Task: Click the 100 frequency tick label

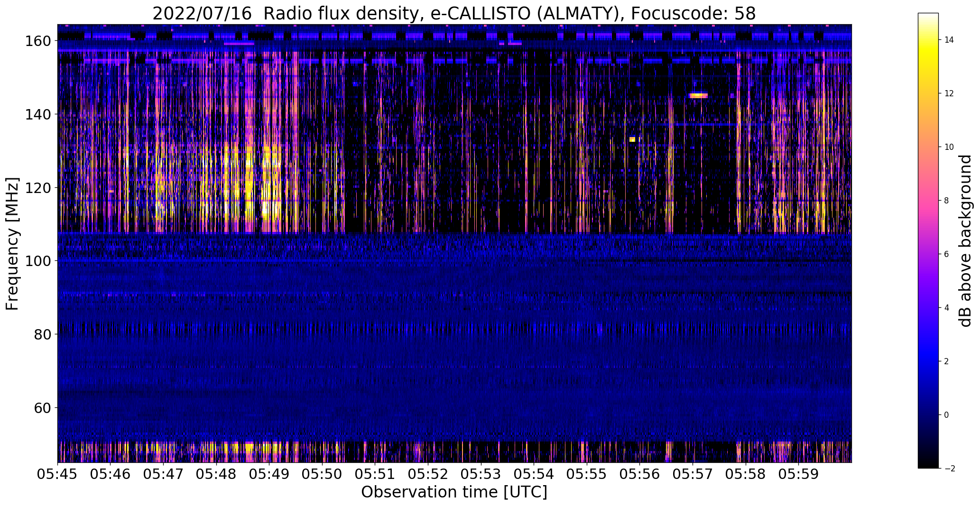Action: click(x=39, y=261)
